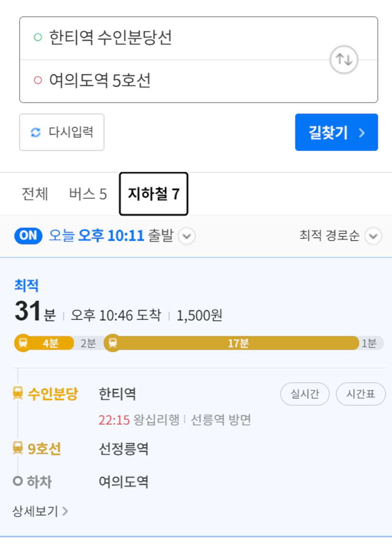Click the green departure marker circle
392x547 pixels.
(x=37, y=37)
